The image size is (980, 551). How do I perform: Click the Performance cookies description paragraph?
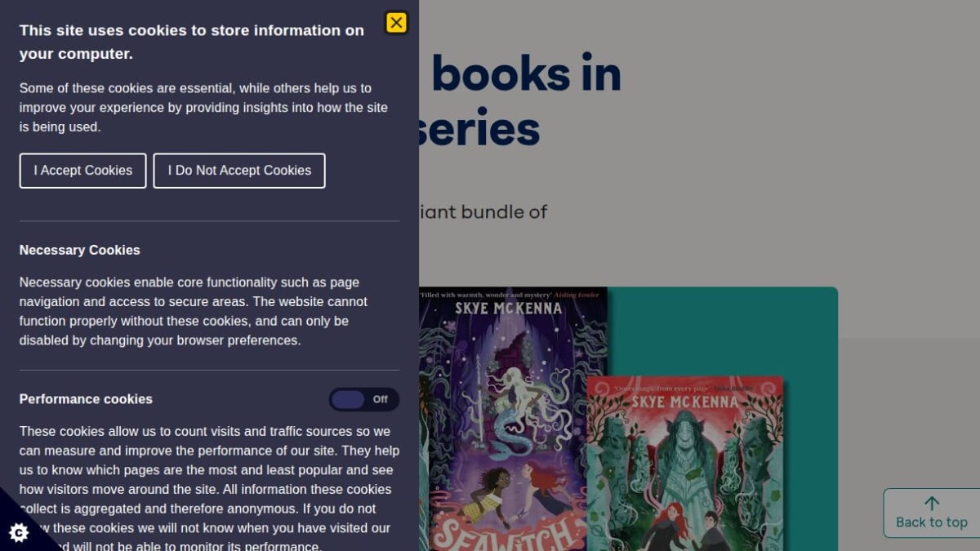(x=210, y=488)
